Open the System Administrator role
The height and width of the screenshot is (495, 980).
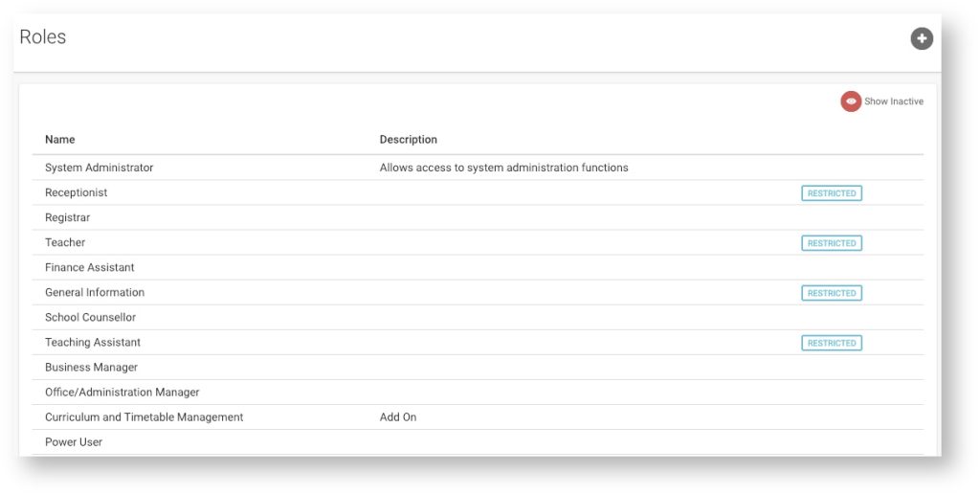pos(99,168)
